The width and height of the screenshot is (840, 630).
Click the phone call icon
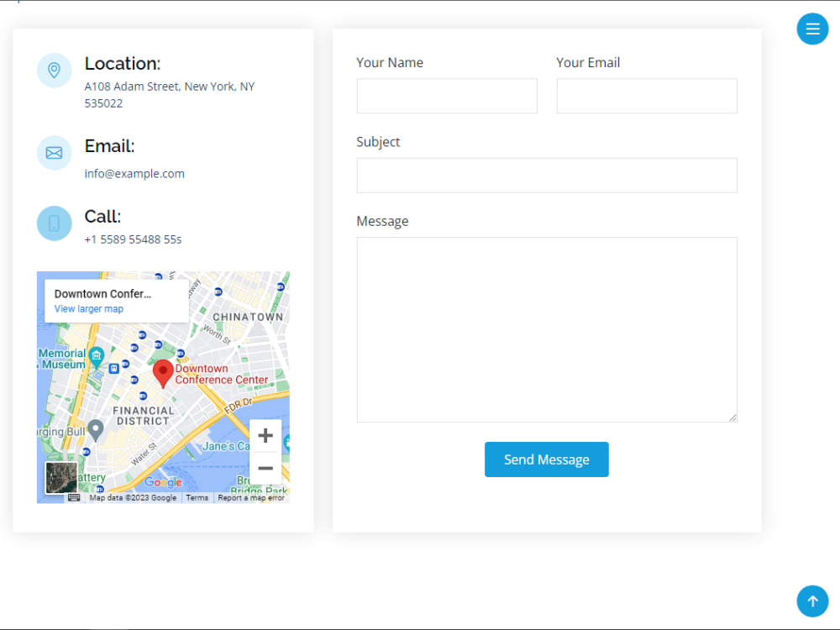[x=54, y=223]
